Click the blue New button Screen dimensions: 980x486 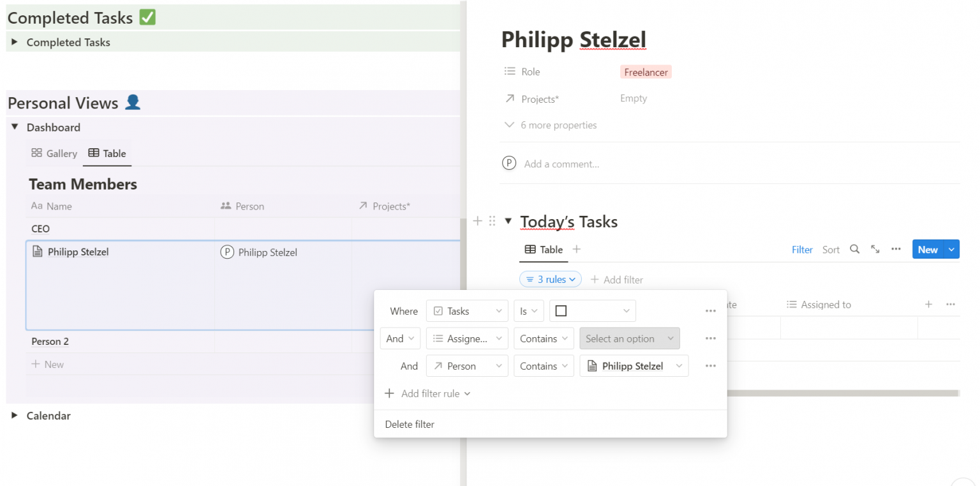click(x=928, y=250)
